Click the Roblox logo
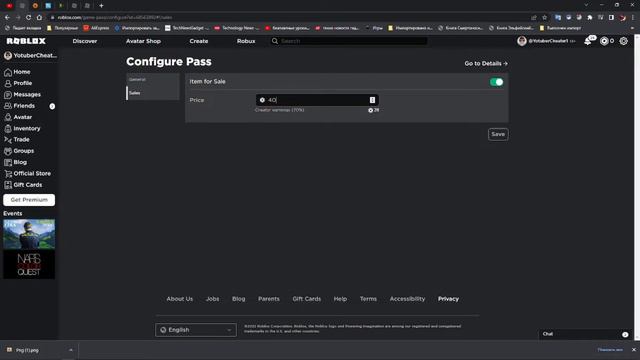Viewport: 640px width, 360px height. click(x=26, y=41)
